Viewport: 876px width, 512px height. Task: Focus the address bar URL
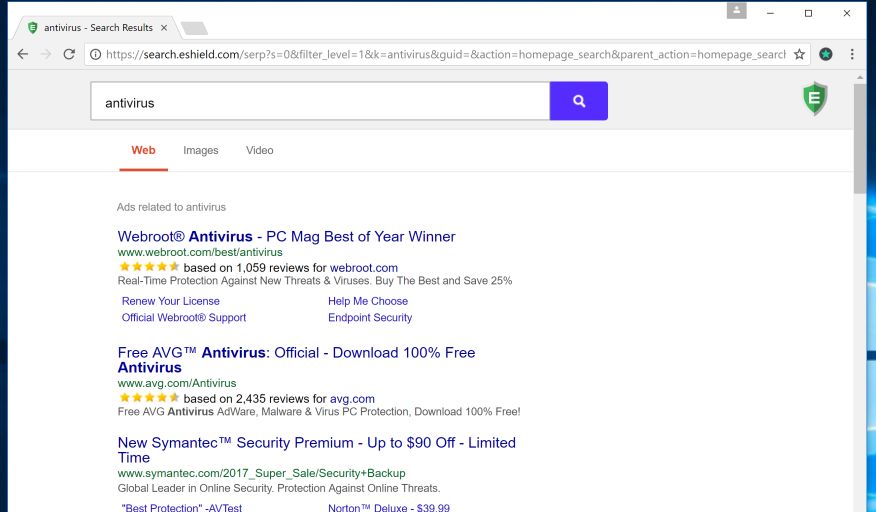(445, 54)
